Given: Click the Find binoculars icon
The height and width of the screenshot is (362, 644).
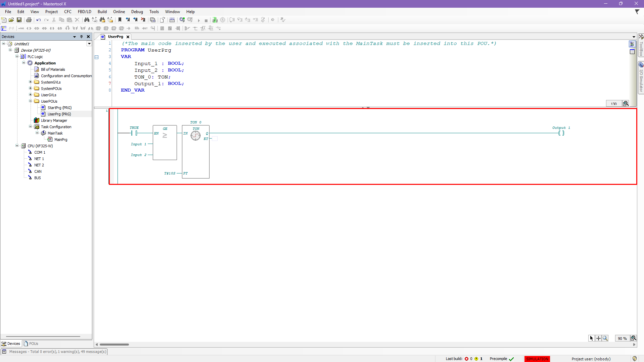Looking at the screenshot, I should pyautogui.click(x=87, y=20).
